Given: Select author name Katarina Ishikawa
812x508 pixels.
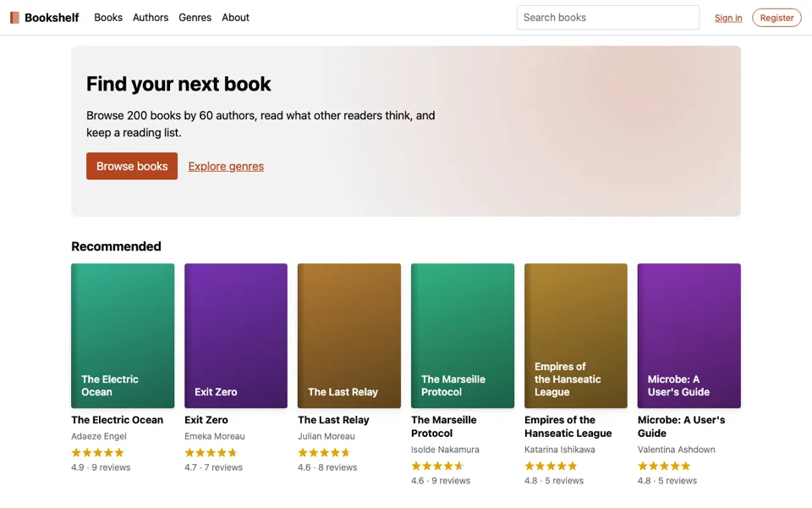Looking at the screenshot, I should [560, 450].
